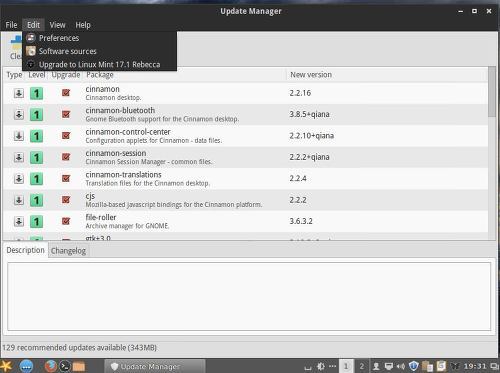Uncheck upgrade checkbox for cinnamon-translations
Image resolution: width=500 pixels, height=373 pixels.
coord(66,178)
